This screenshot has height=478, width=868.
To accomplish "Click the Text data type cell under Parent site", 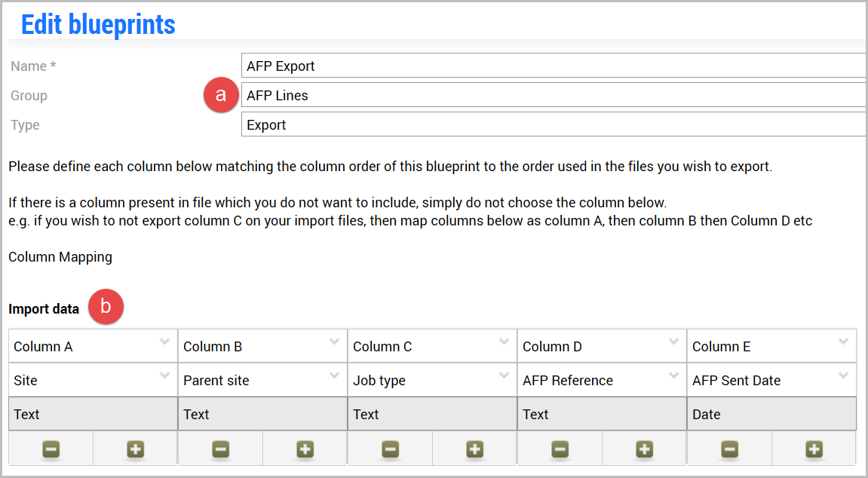I will tap(263, 414).
